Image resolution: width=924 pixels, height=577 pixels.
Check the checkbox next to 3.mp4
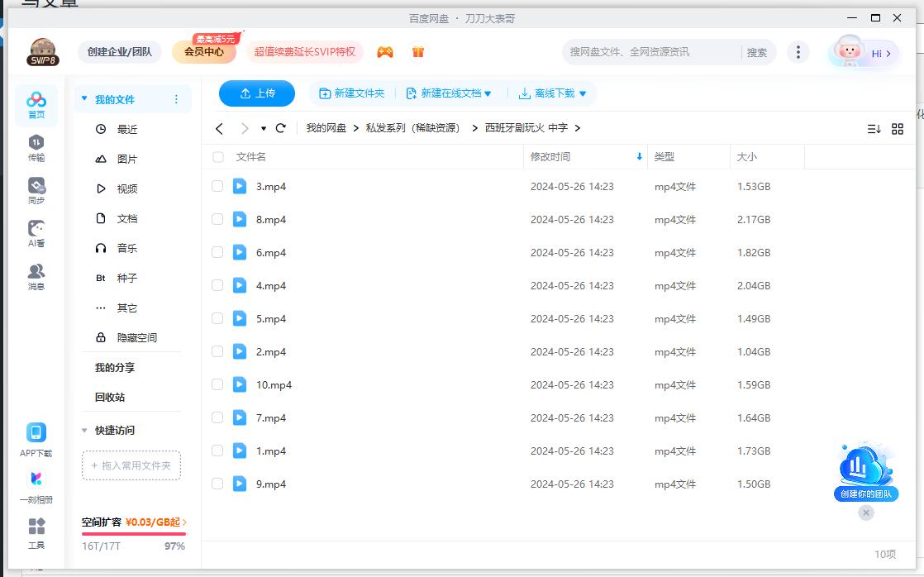tap(217, 186)
